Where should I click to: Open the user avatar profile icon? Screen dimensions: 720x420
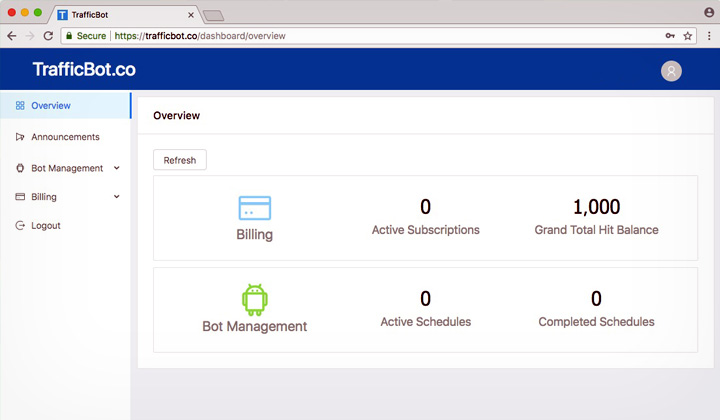point(671,71)
